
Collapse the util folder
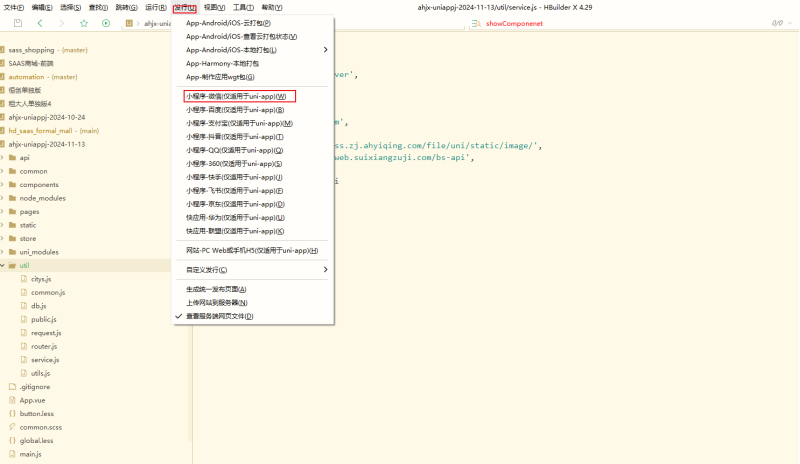click(x=3, y=265)
